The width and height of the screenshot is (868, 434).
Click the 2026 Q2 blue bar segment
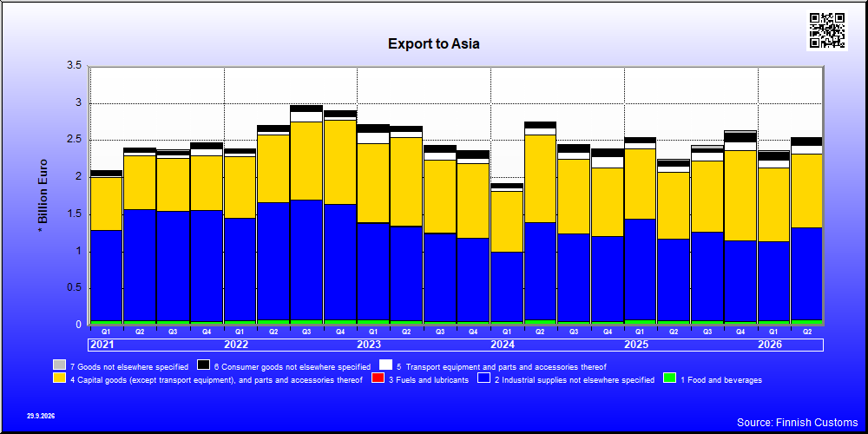pyautogui.click(x=807, y=273)
